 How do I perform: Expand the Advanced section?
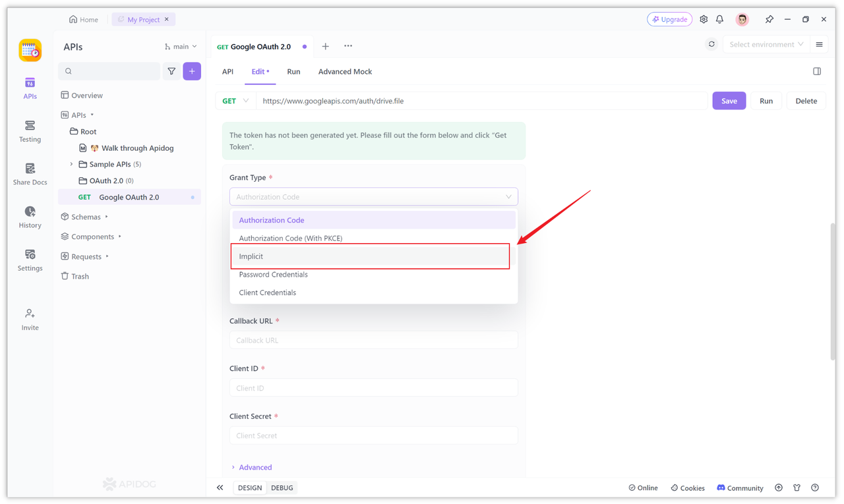pos(252,467)
